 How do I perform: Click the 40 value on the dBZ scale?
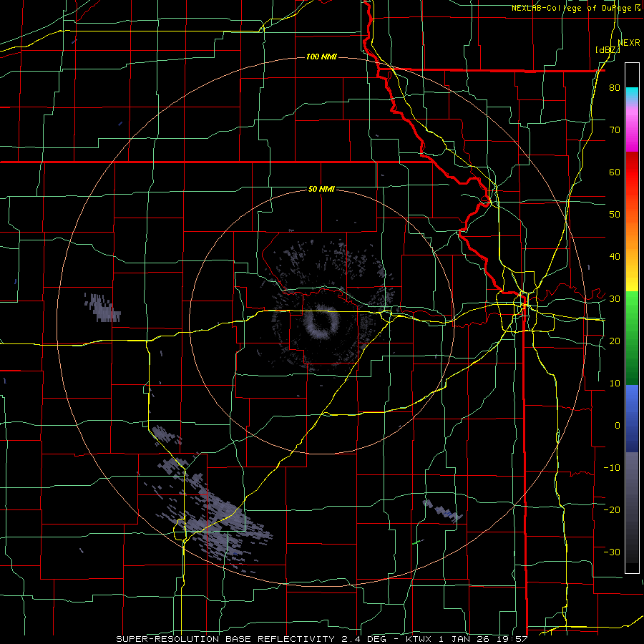point(615,257)
